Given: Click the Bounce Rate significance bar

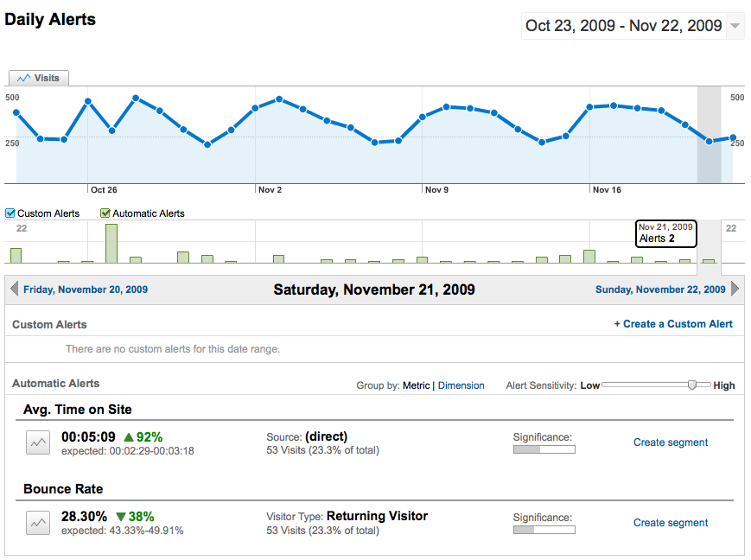Looking at the screenshot, I should click(x=544, y=530).
